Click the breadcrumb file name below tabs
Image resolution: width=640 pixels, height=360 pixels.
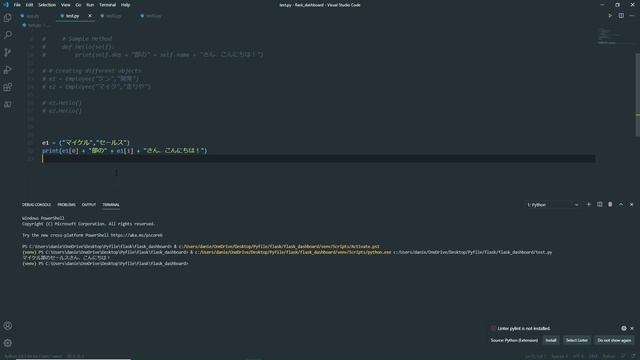pos(34,25)
